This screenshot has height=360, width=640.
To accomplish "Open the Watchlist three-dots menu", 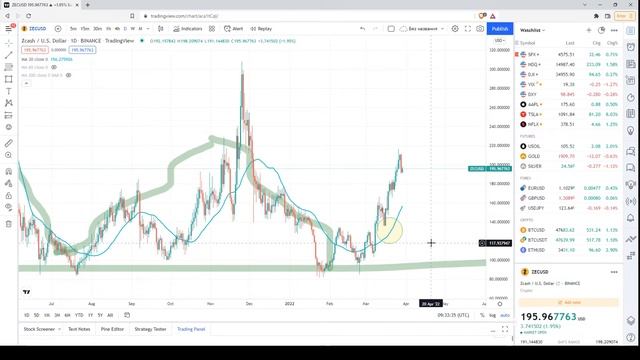I will pos(614,30).
